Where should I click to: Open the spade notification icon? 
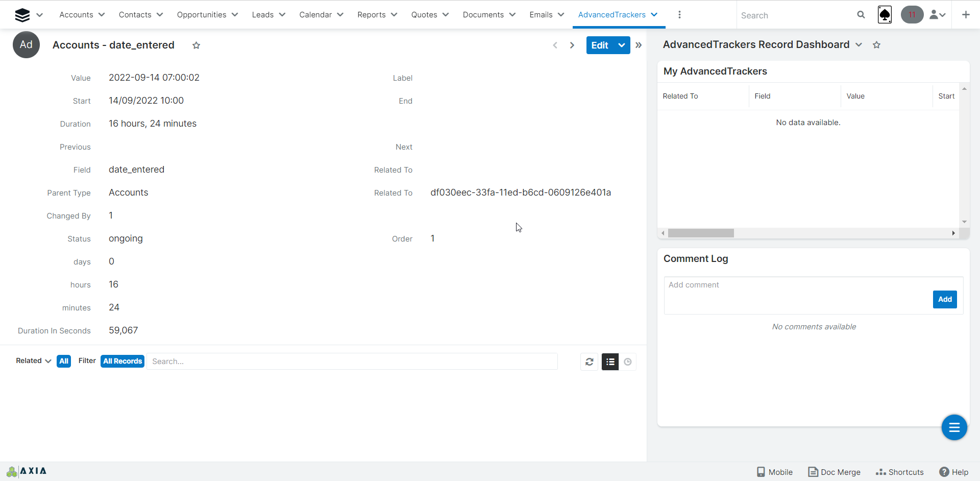coord(885,15)
